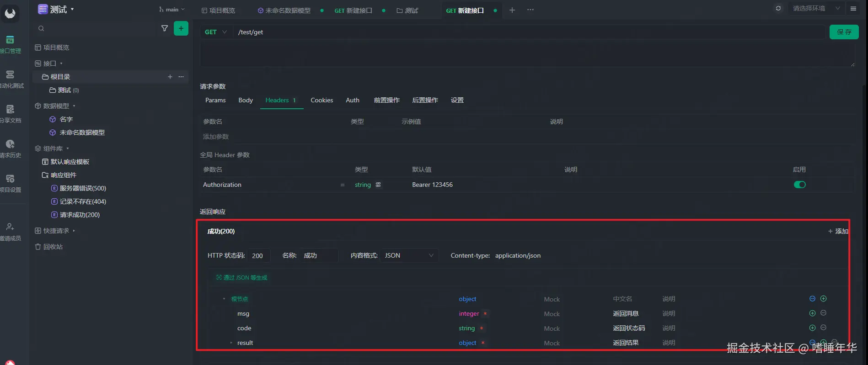Click the /test/get URL input field
Screen dimensions: 868x365
click(530, 32)
